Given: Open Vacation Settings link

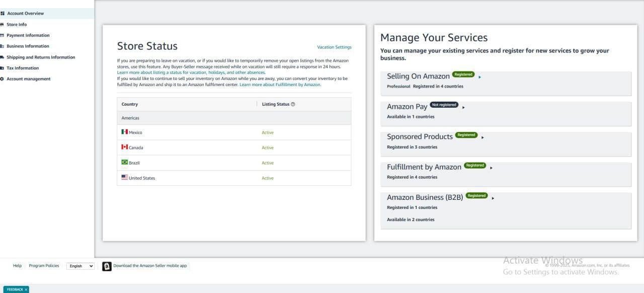Looking at the screenshot, I should click(x=334, y=47).
